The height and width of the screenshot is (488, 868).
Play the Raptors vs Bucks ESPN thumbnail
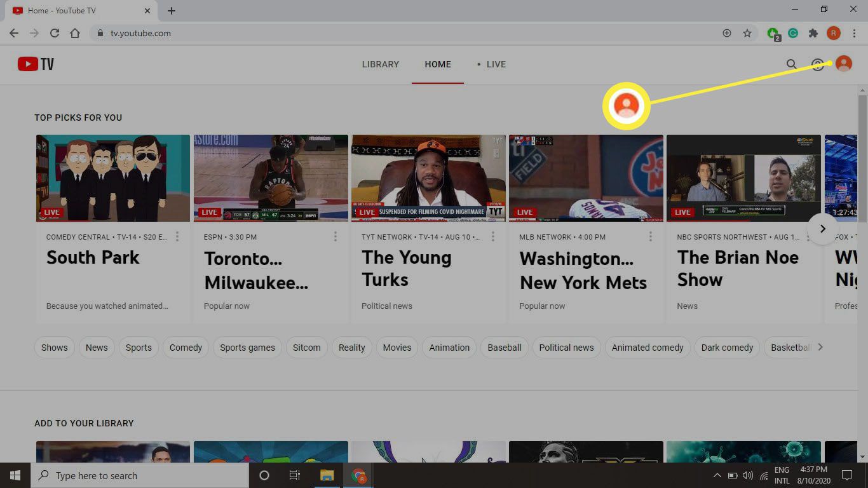pyautogui.click(x=271, y=178)
